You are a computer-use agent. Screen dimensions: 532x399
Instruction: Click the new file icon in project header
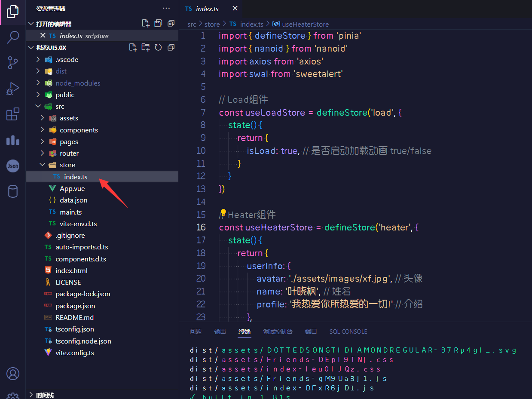(133, 47)
